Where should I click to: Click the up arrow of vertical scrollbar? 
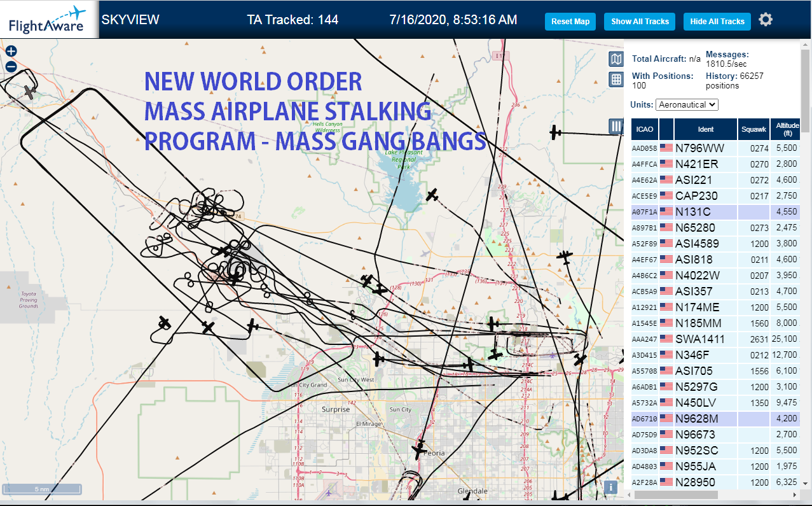pyautogui.click(x=806, y=45)
